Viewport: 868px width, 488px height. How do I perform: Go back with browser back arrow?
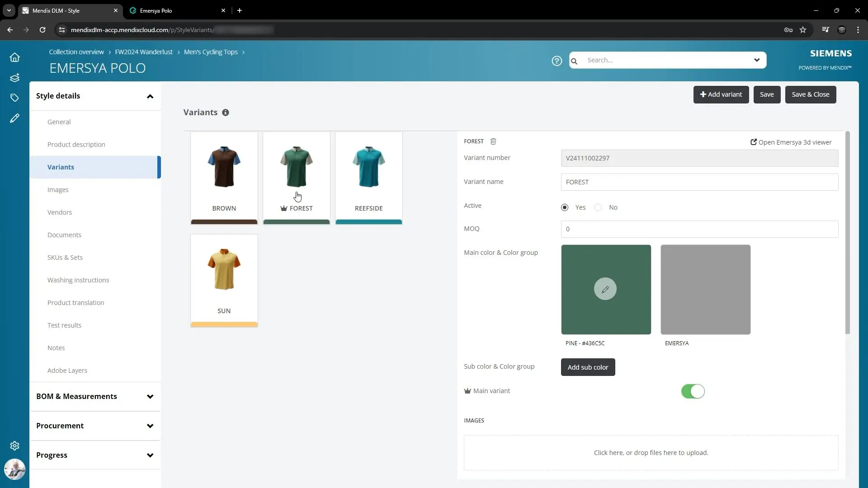pyautogui.click(x=10, y=30)
